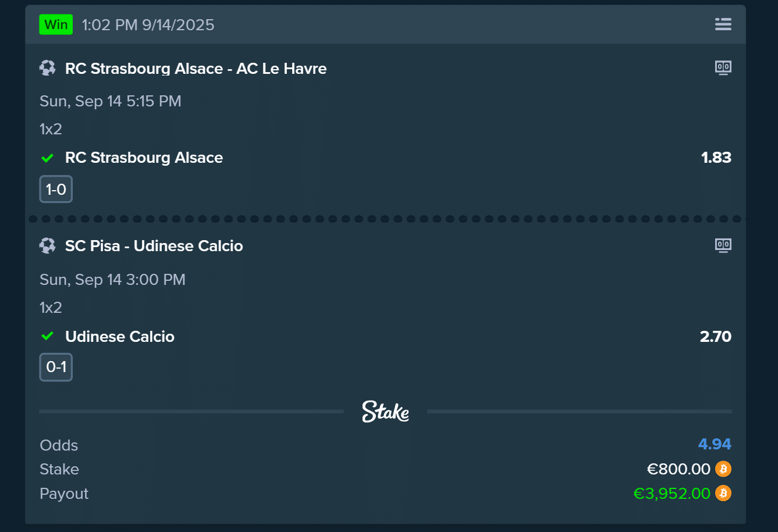778x532 pixels.
Task: Click the Stake logo in the divider
Action: point(385,412)
